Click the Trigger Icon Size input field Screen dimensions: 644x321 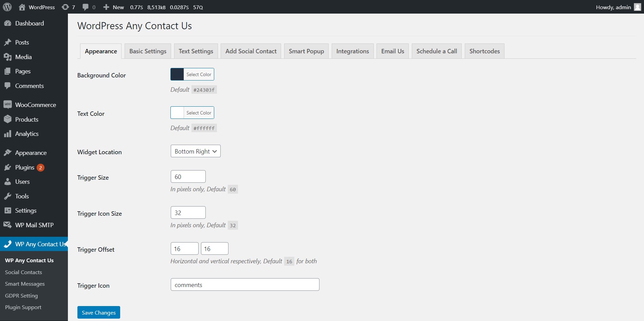click(x=188, y=213)
